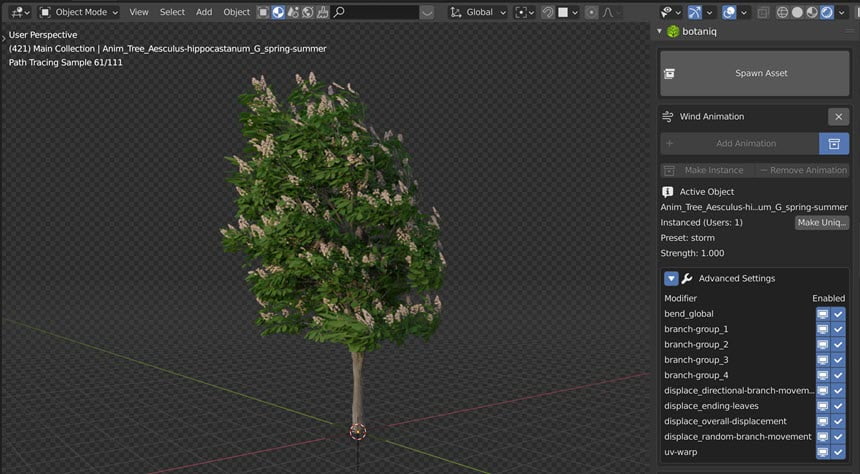Click the Add Animation button

pos(739,144)
